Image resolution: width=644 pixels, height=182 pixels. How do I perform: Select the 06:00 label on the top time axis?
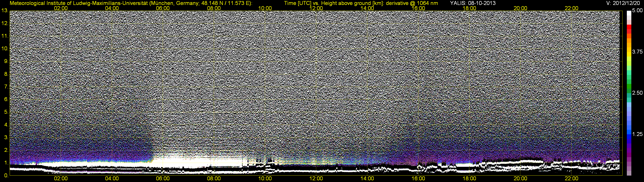click(x=163, y=8)
